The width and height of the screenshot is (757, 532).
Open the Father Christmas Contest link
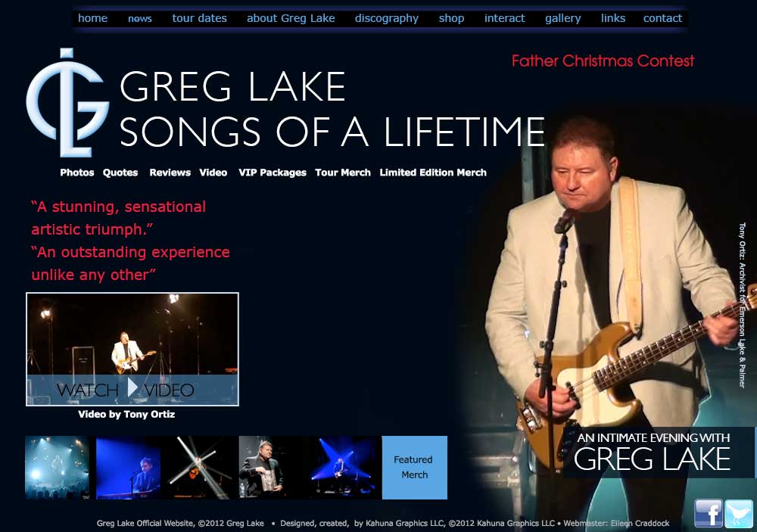[x=603, y=61]
